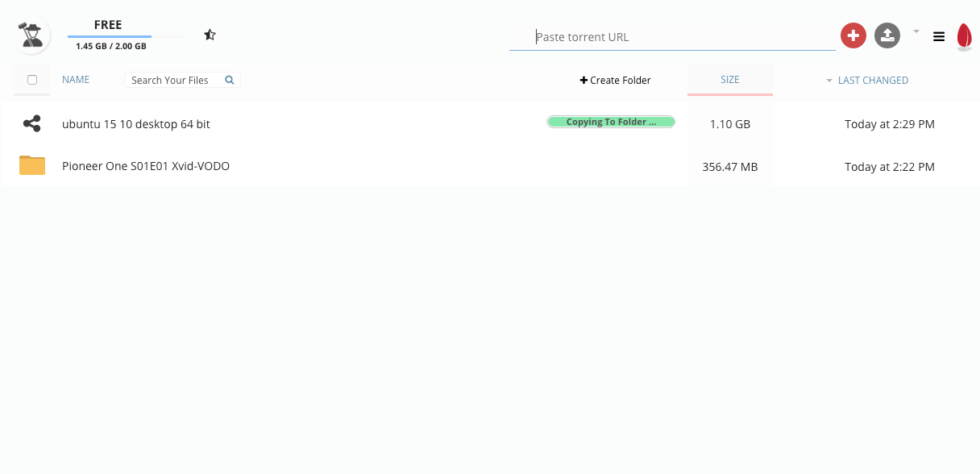
Task: Click the FREE plan label
Action: pos(108,25)
